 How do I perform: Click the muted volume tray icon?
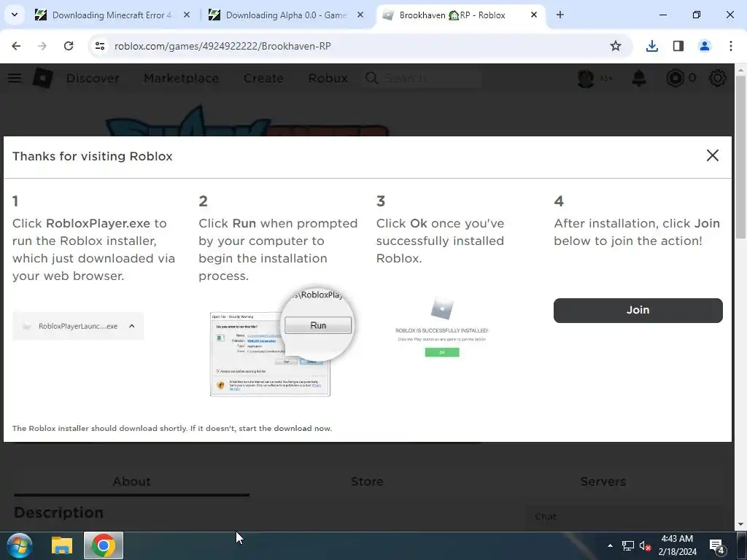(645, 545)
